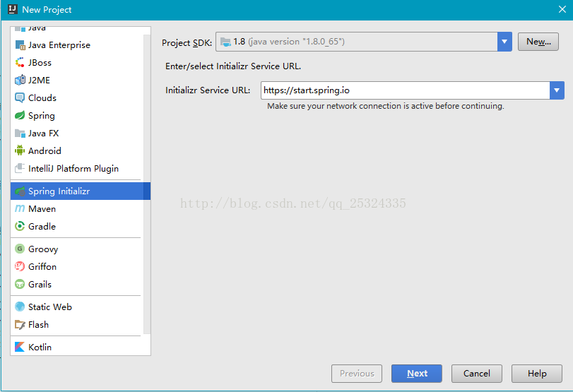Close the New Project dialog
The image size is (573, 392).
[562, 9]
